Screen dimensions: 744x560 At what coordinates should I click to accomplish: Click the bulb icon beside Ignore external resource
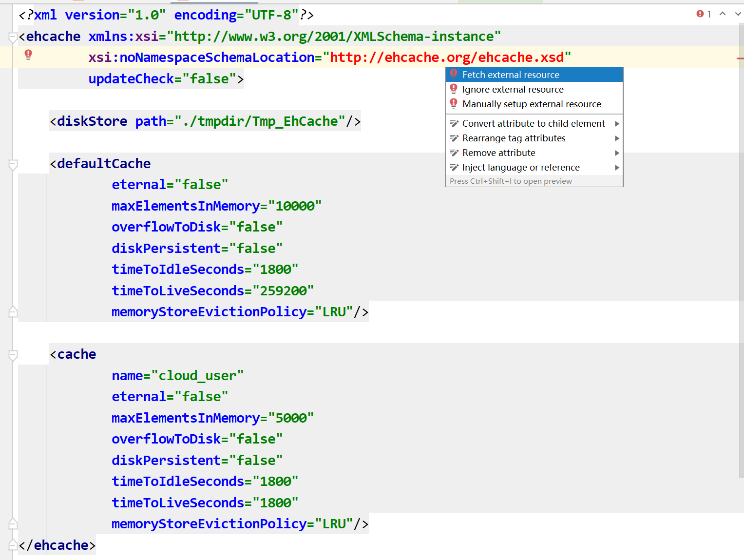454,89
